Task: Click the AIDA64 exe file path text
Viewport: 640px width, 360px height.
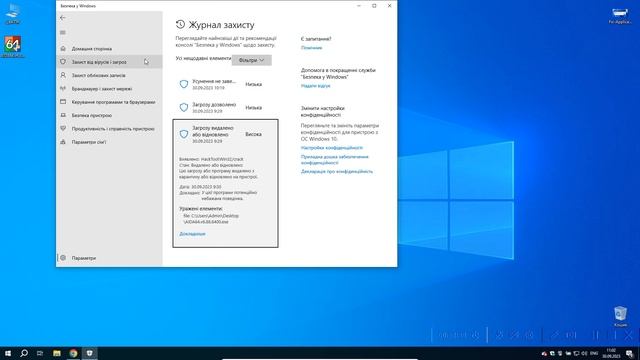Action: (x=211, y=219)
